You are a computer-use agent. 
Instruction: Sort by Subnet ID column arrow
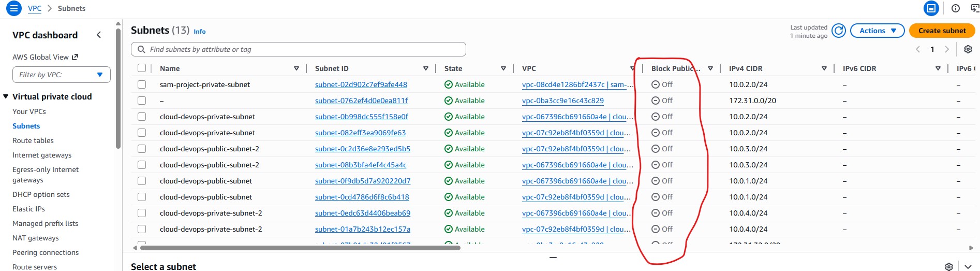pos(426,68)
